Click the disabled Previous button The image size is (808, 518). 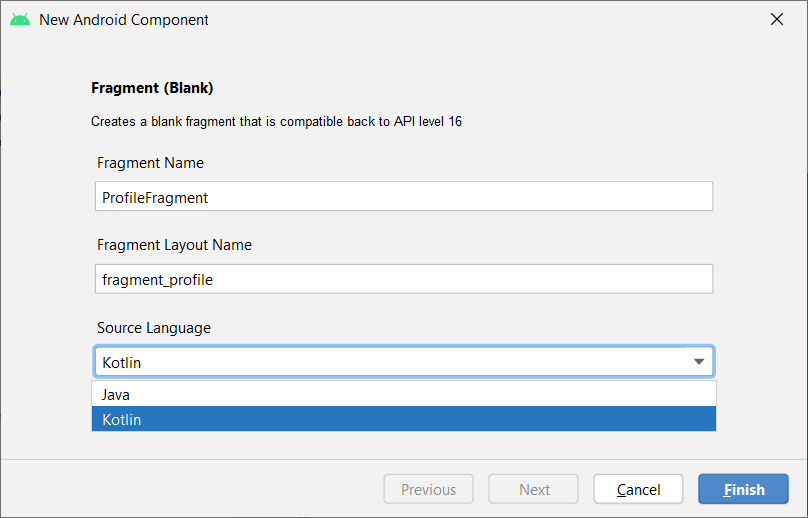tap(428, 489)
